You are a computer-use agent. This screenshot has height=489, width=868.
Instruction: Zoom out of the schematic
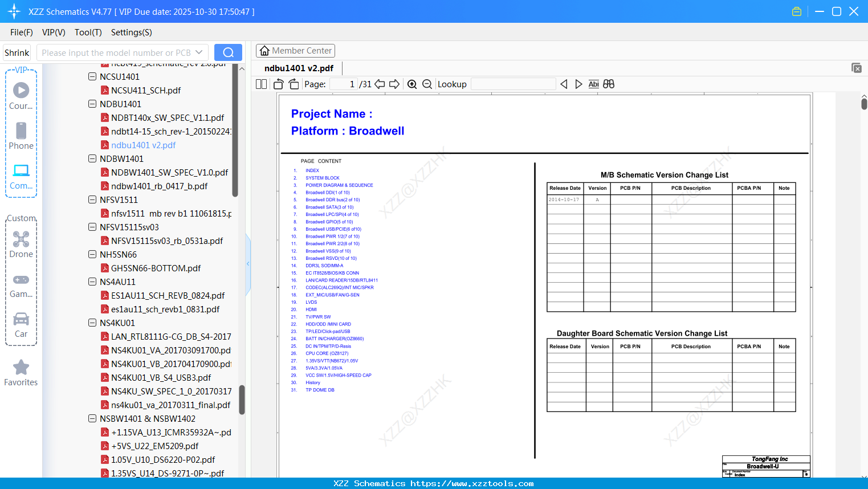pos(427,84)
